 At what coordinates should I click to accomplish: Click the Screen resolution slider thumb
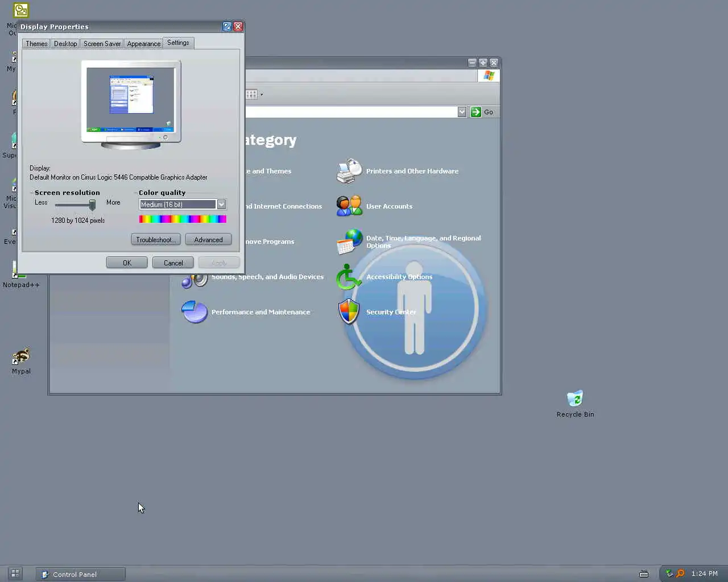pos(92,205)
